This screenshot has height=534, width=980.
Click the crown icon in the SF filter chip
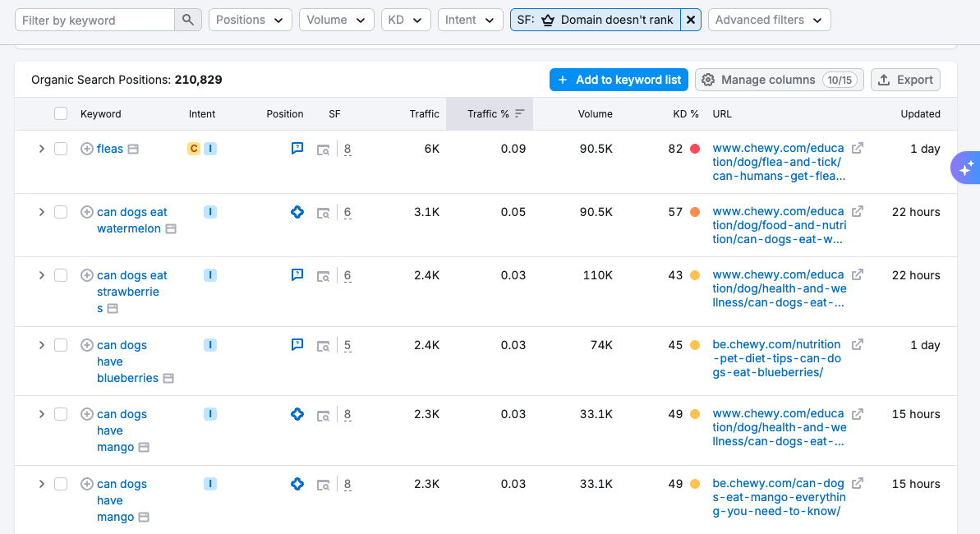[x=547, y=19]
